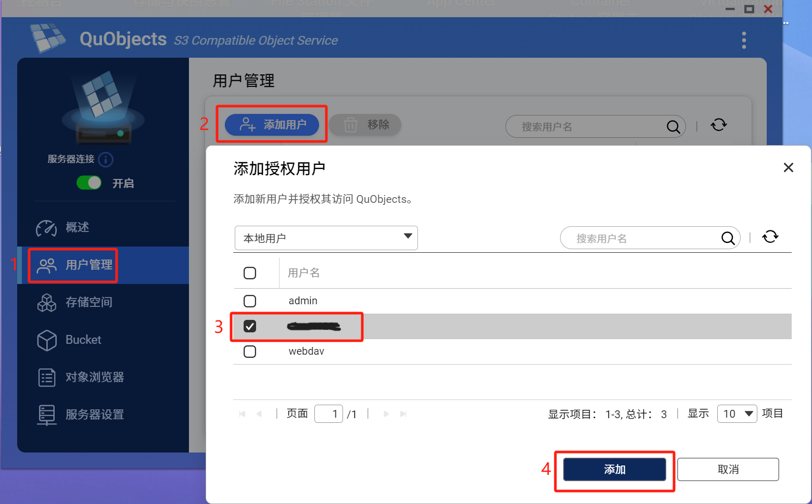The image size is (812, 504).
Task: Click the 添加 add button
Action: [615, 470]
